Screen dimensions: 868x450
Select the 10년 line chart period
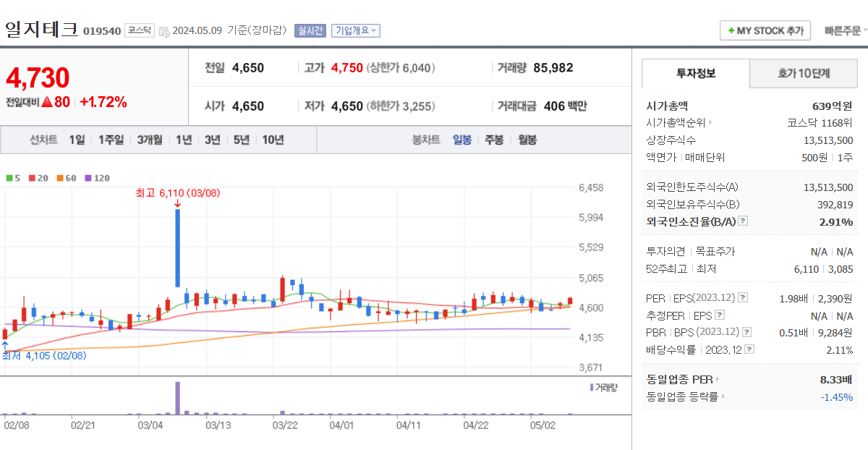(273, 140)
